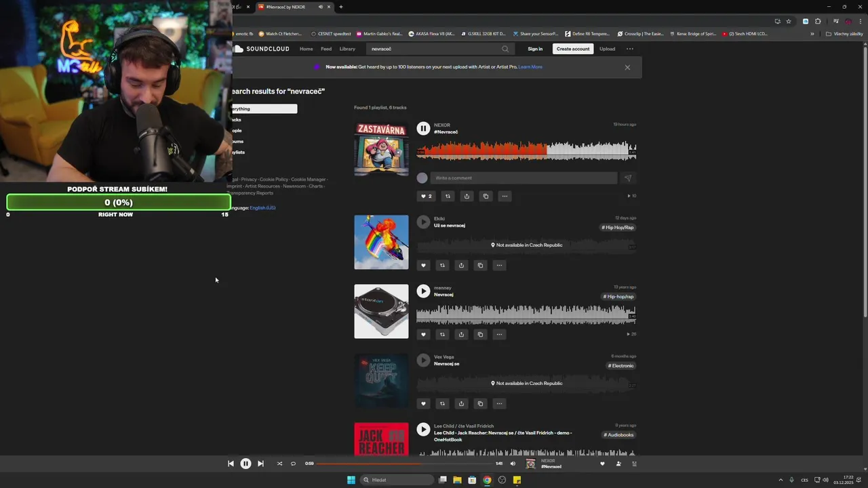Open the Upload page
Image resolution: width=868 pixels, height=488 pixels.
(x=607, y=49)
